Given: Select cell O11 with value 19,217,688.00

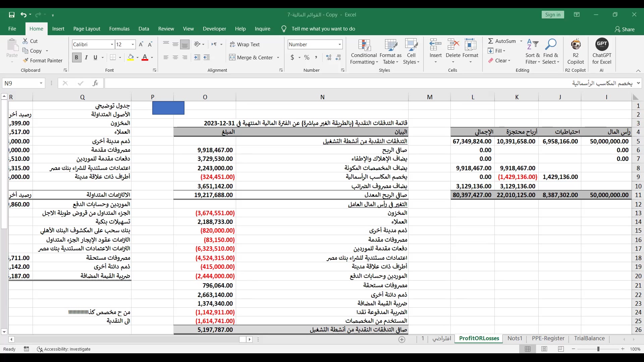Looking at the screenshot, I should tap(205, 195).
